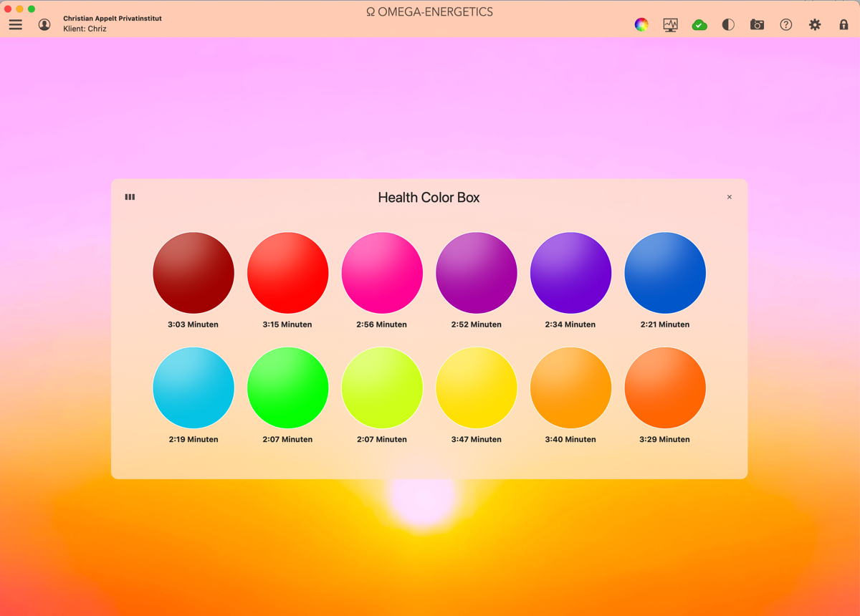
Task: Choose the bright green color circle
Action: click(x=287, y=388)
